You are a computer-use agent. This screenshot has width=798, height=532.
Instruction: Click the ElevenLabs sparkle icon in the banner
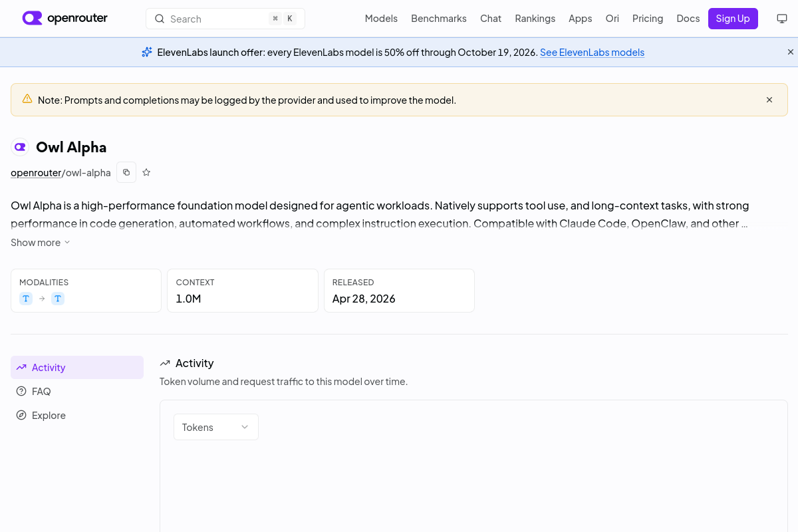147,52
